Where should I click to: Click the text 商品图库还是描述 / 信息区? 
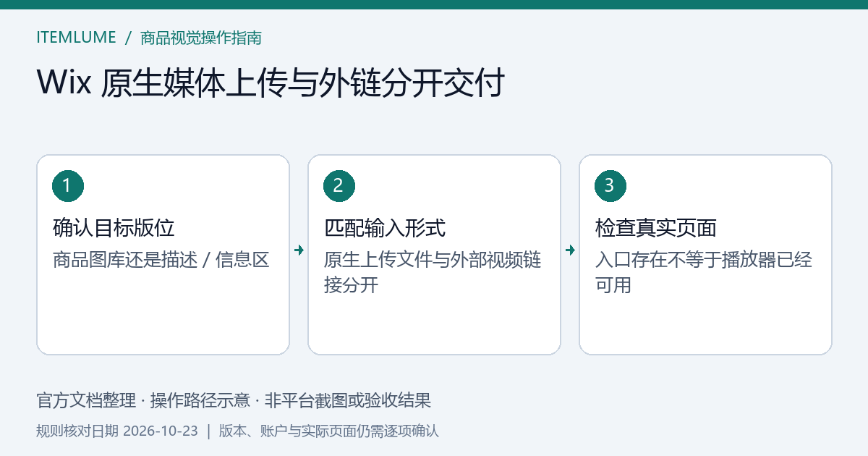coord(161,259)
